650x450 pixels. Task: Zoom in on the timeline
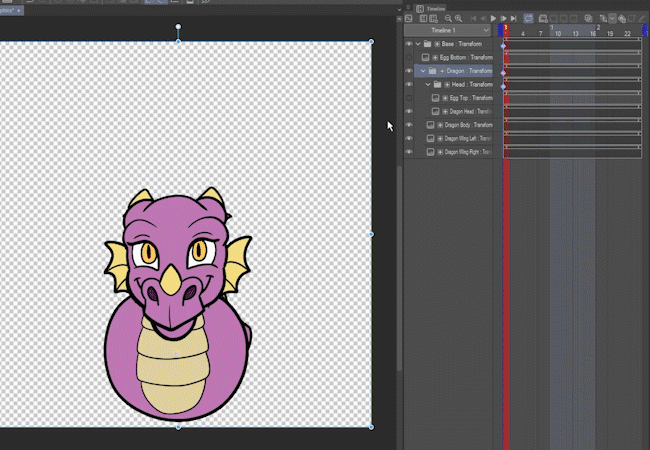point(458,18)
